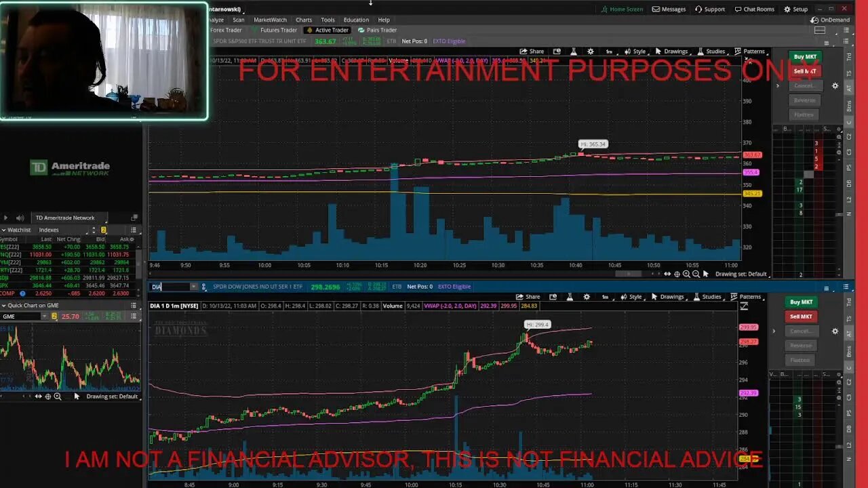Collapse the Watchlist gadget chevron
This screenshot has height=488, width=868.
pyautogui.click(x=3, y=230)
